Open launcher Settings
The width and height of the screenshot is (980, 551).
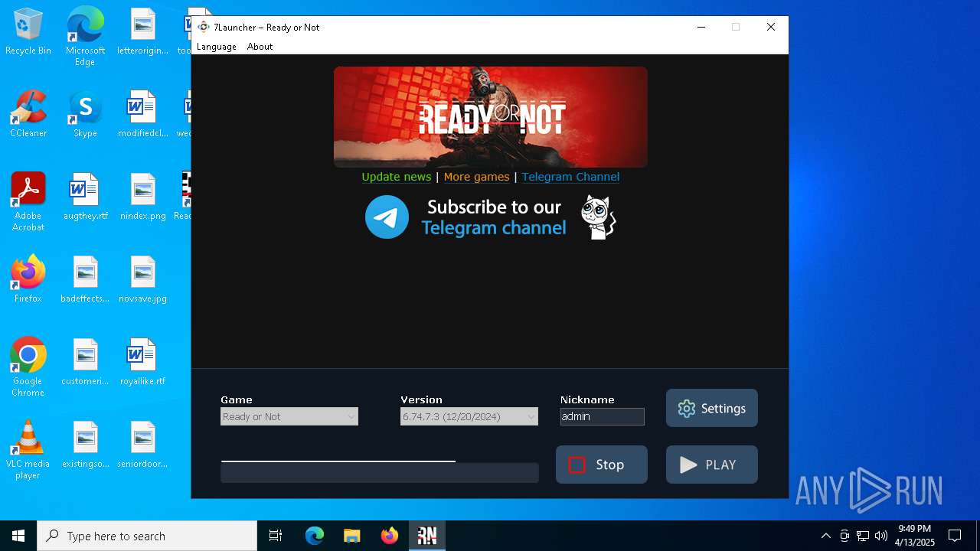click(712, 408)
